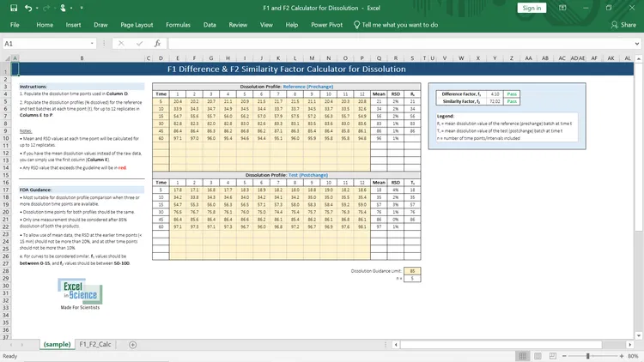Open the Page Layout tab
This screenshot has width=644, height=362.
137,25
